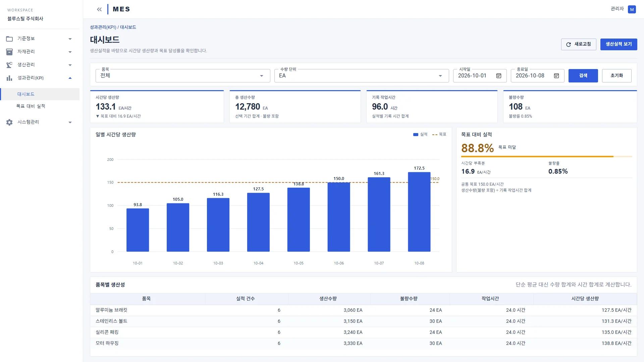Select 대시보드 in the sidebar

(40, 94)
